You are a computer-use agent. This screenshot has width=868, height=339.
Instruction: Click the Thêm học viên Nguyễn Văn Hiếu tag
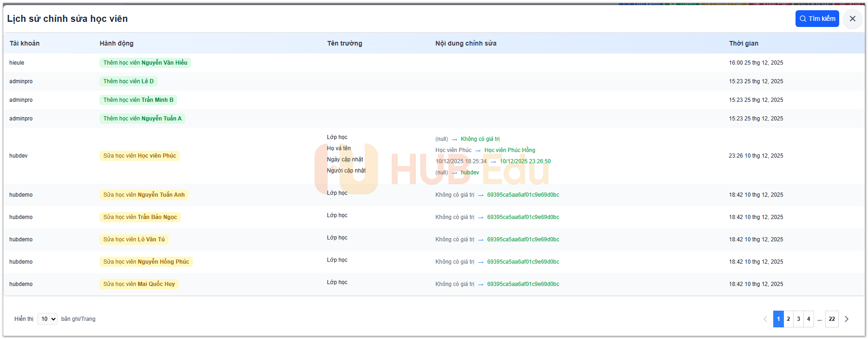tap(145, 63)
